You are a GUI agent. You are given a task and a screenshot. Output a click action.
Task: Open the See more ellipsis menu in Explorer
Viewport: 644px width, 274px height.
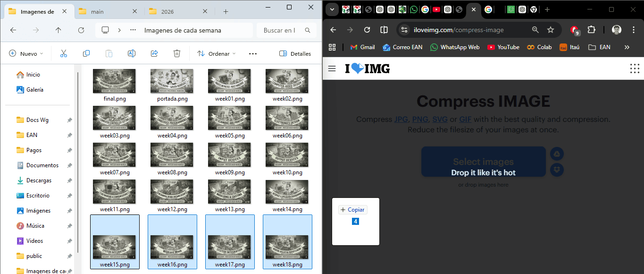[x=252, y=53]
